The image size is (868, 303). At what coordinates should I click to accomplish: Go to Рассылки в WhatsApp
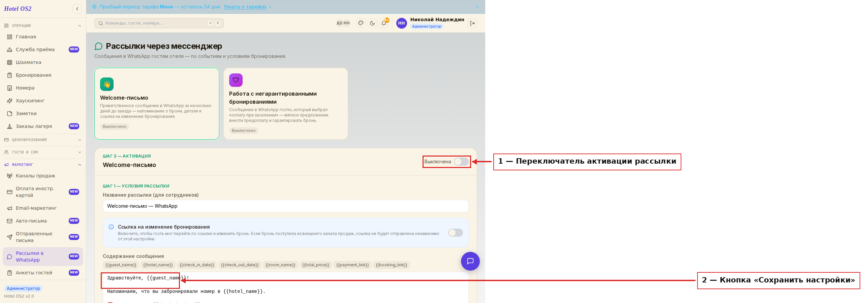tap(43, 257)
